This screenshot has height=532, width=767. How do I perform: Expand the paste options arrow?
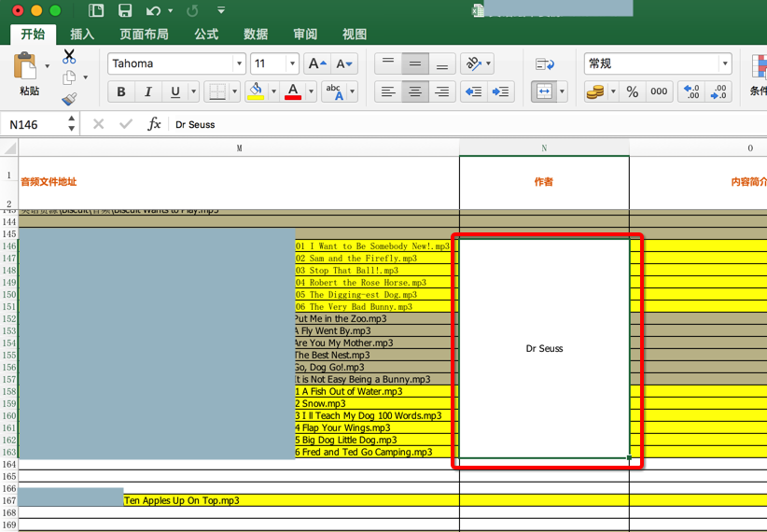[48, 66]
